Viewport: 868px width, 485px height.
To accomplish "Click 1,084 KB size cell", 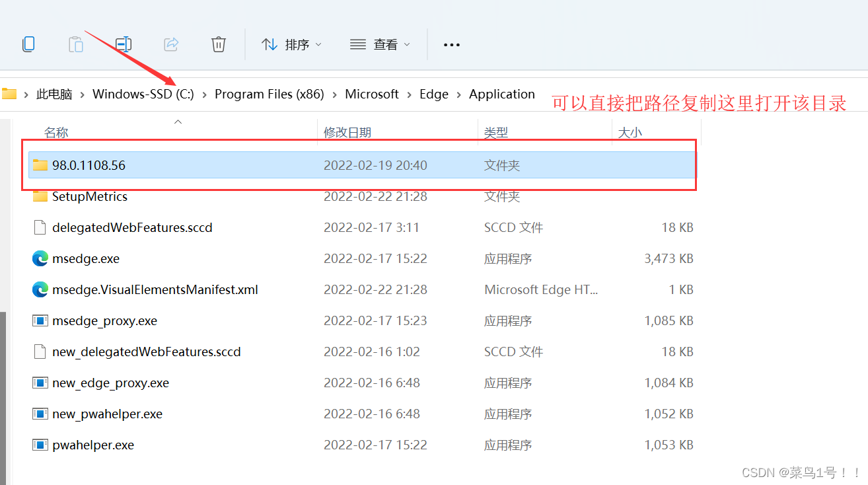I will [x=669, y=383].
